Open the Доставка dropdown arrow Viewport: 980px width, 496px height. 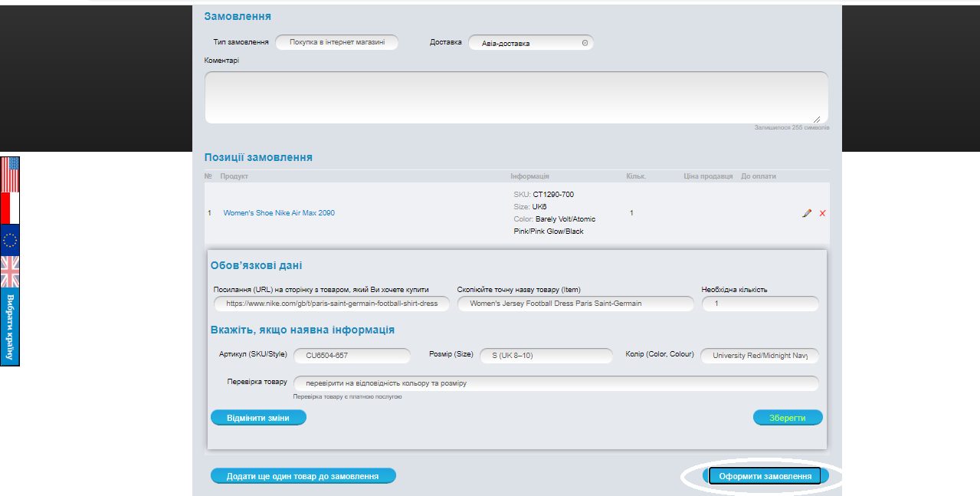585,43
